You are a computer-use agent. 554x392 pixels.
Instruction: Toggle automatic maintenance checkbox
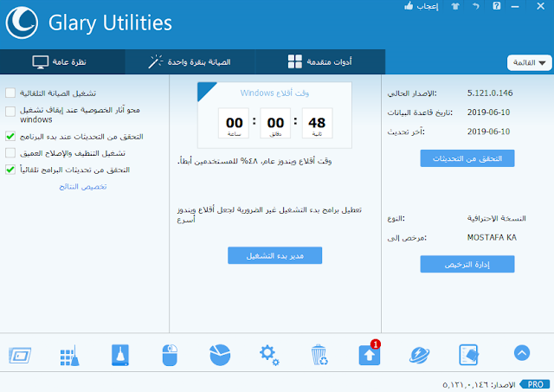click(x=10, y=93)
